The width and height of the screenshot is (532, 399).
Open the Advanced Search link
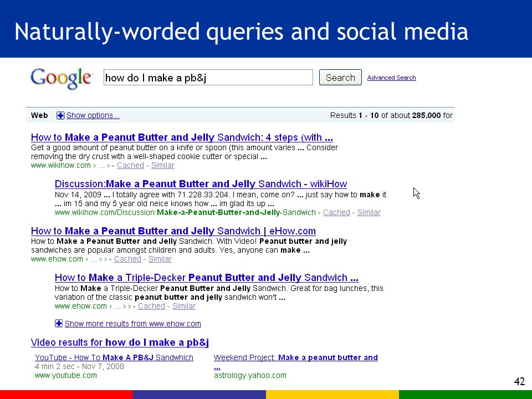click(392, 78)
